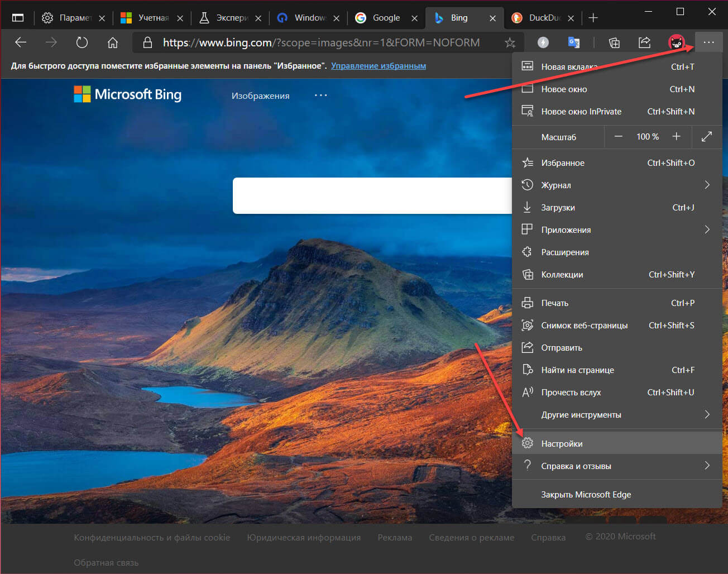
Task: Choose Найти на странице
Action: pos(617,370)
